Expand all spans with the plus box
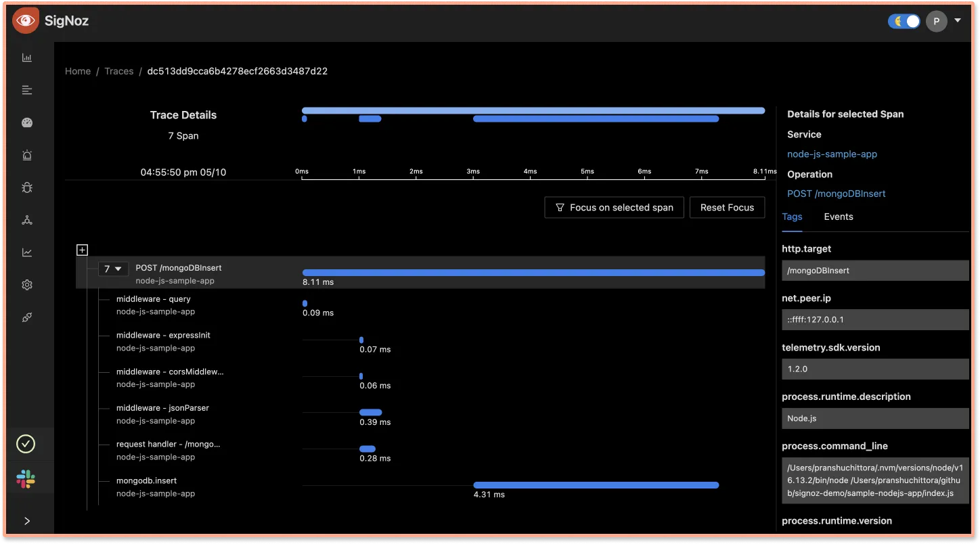The image size is (980, 544). pyautogui.click(x=82, y=250)
